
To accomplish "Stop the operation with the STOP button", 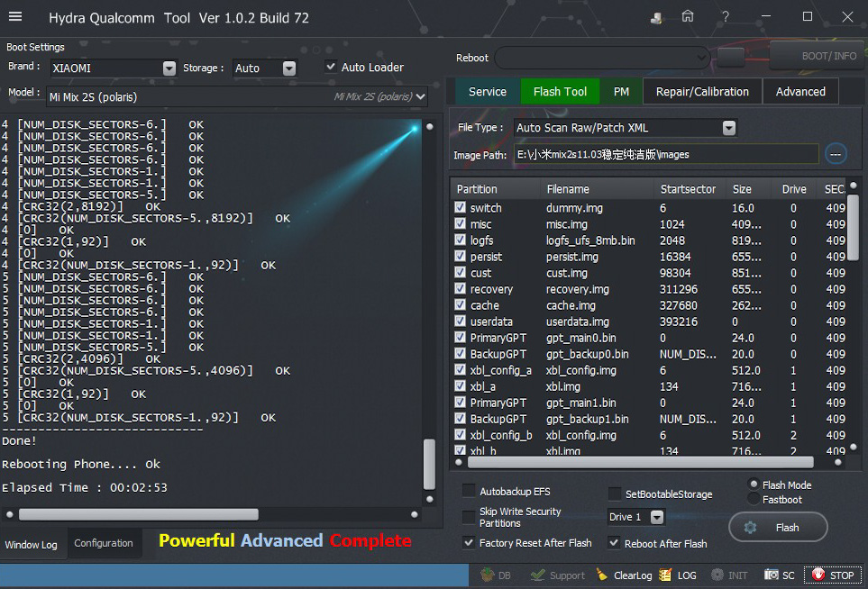I will pyautogui.click(x=833, y=575).
